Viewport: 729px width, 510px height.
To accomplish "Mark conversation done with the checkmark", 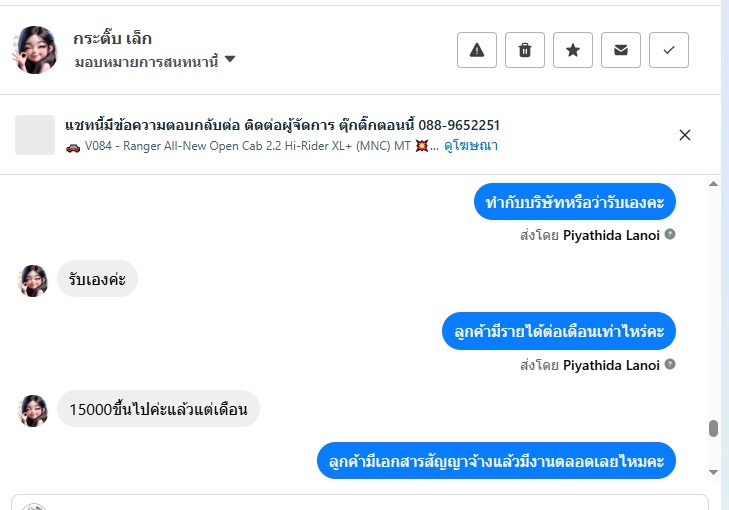I will pyautogui.click(x=669, y=51).
